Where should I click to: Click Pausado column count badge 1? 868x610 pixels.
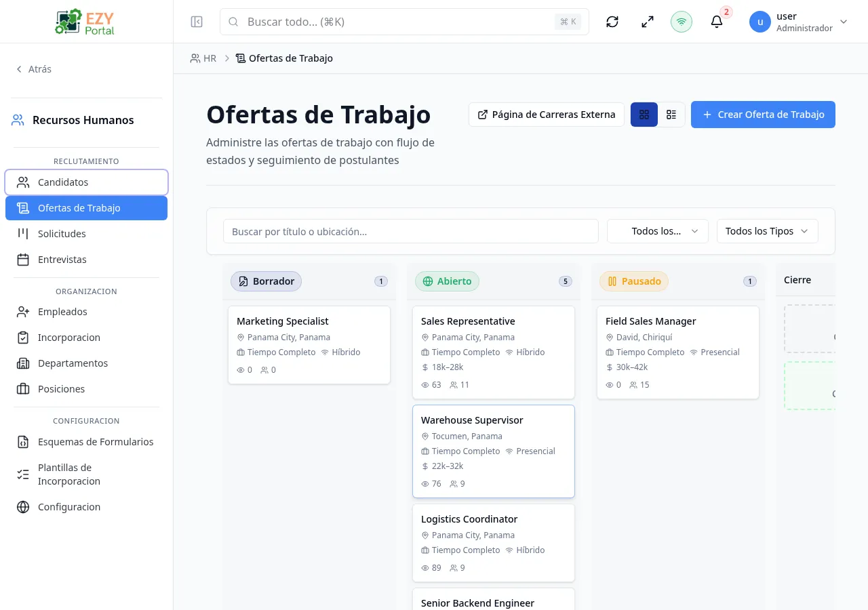click(750, 281)
